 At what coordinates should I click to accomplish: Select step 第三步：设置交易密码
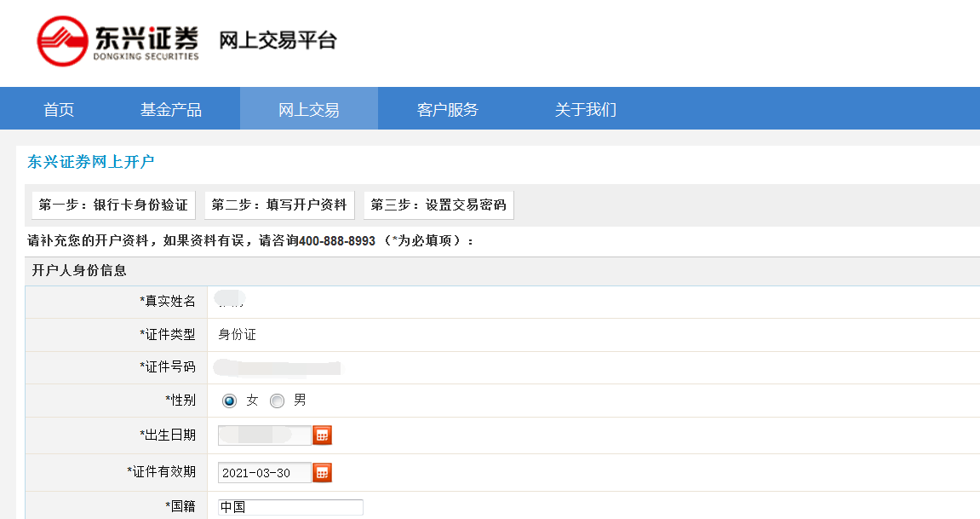(438, 205)
